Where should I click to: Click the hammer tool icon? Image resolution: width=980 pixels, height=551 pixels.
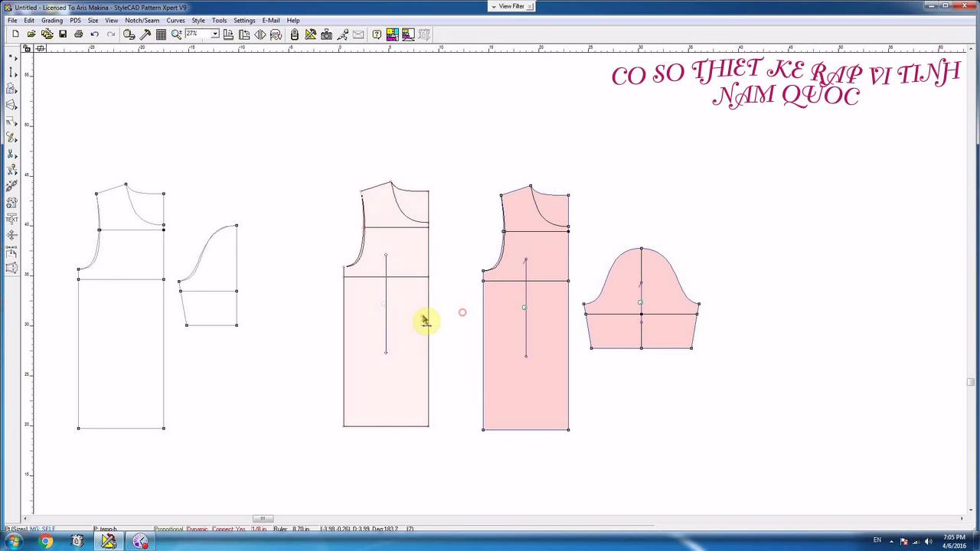[145, 34]
